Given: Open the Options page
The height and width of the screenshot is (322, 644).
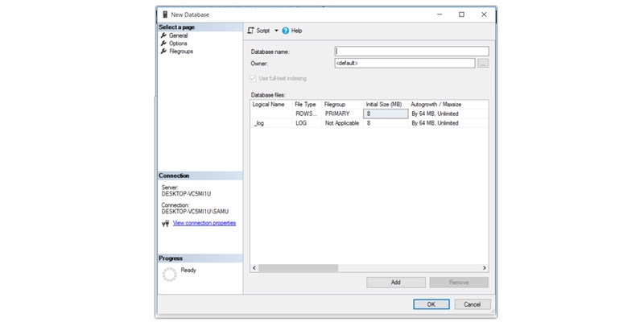Looking at the screenshot, I should pos(178,43).
